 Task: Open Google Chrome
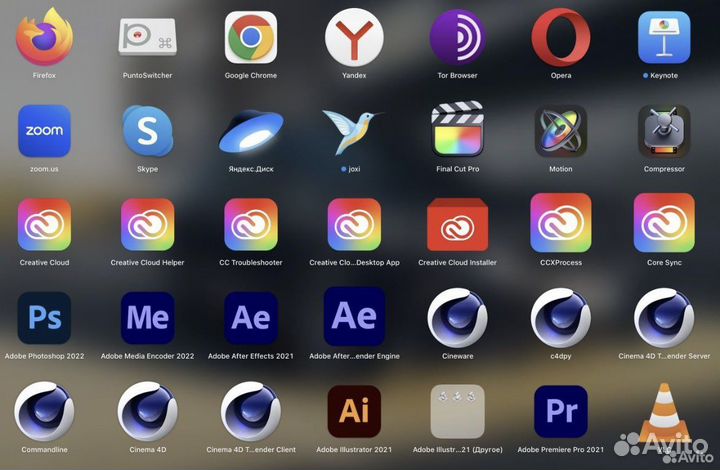click(x=251, y=37)
